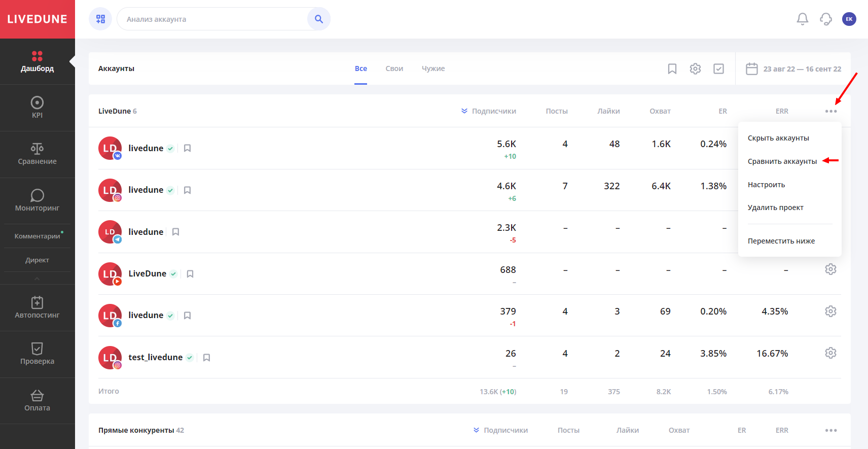Screen dimensions: 868x449
Task: Select Переместить ниже in the menu
Action: click(x=781, y=241)
